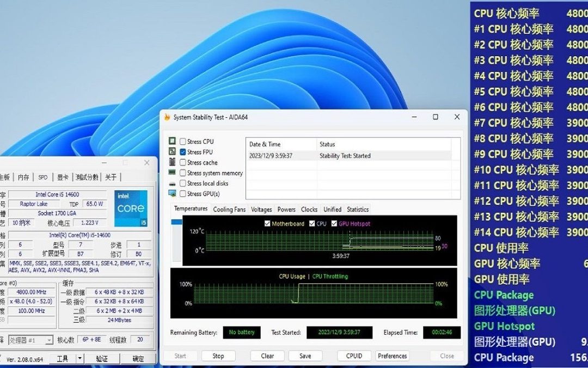588x368 pixels.
Task: Click the 65.0 W TDP value
Action: [94, 204]
